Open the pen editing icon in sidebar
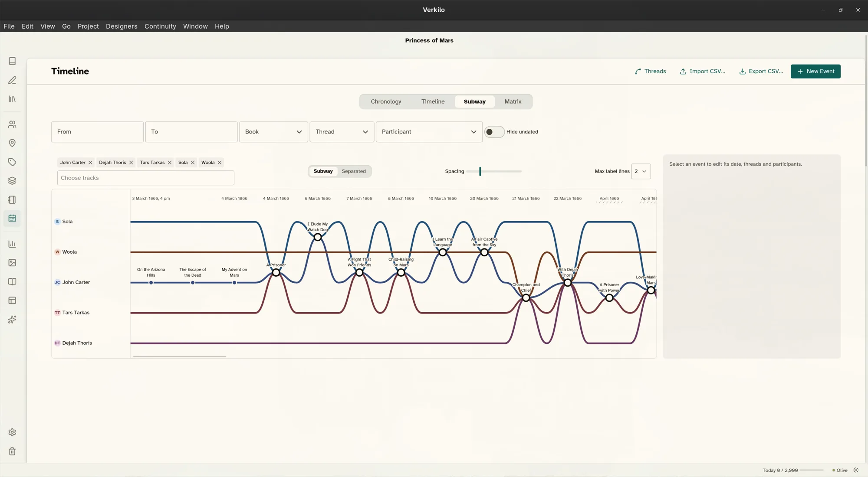868x477 pixels. (x=12, y=80)
